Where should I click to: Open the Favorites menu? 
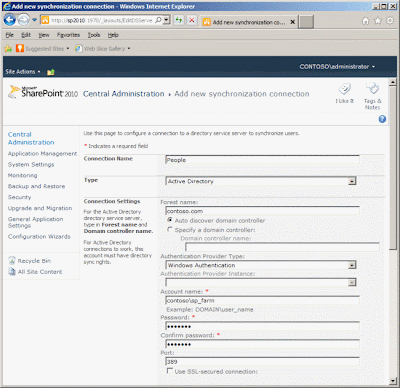coord(68,35)
